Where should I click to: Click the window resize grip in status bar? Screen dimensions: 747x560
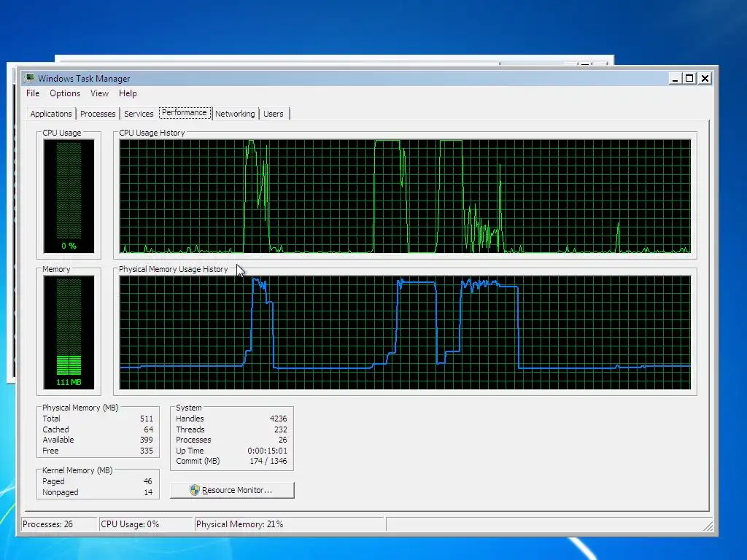click(x=708, y=526)
